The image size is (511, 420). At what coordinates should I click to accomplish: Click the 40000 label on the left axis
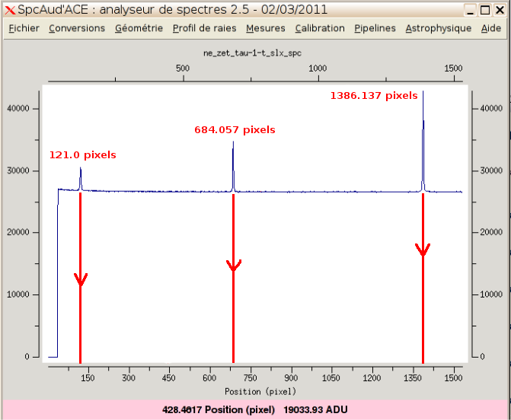tap(18, 108)
